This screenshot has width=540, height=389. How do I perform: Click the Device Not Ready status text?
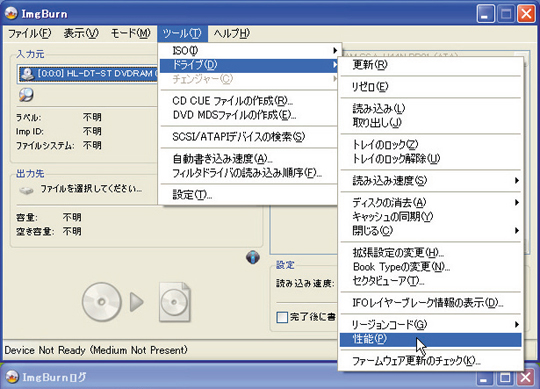pos(96,350)
